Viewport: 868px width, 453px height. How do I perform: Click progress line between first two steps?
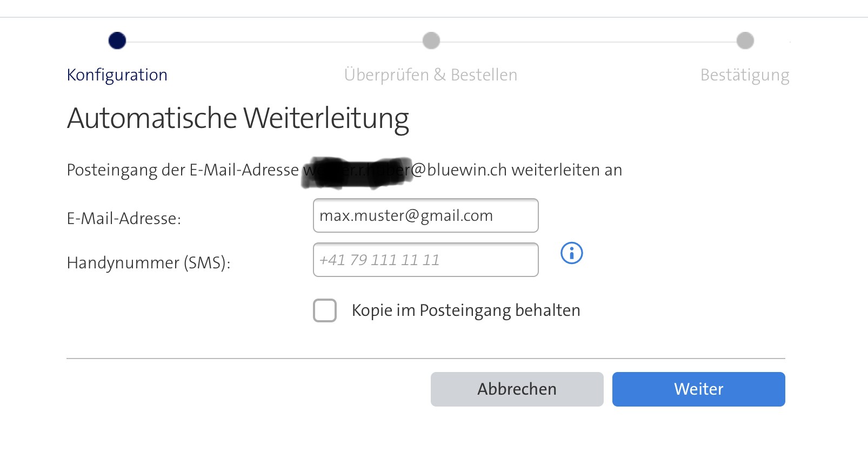click(274, 42)
